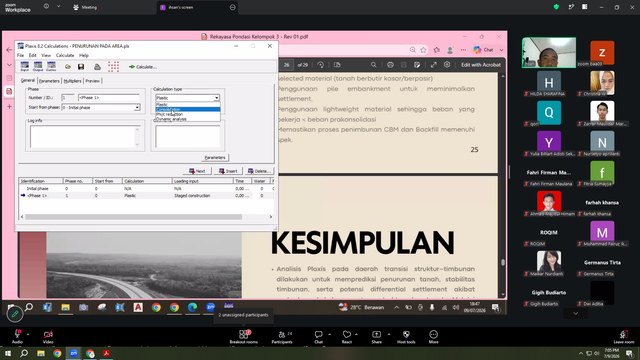The image size is (640, 360).
Task: Click the PDF page number field
Action: (287, 65)
